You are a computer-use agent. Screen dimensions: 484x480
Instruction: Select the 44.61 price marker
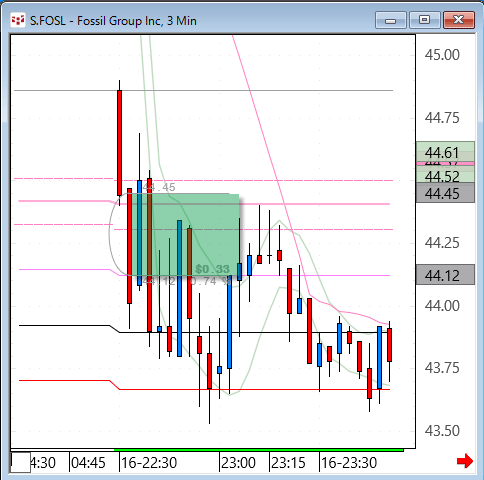[x=445, y=152]
